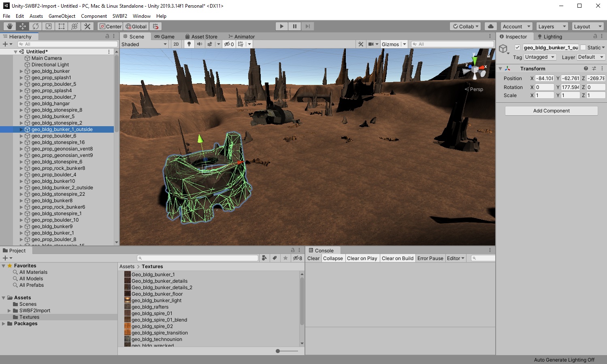Toggle scene lighting icon
607x364 pixels.
coord(189,44)
